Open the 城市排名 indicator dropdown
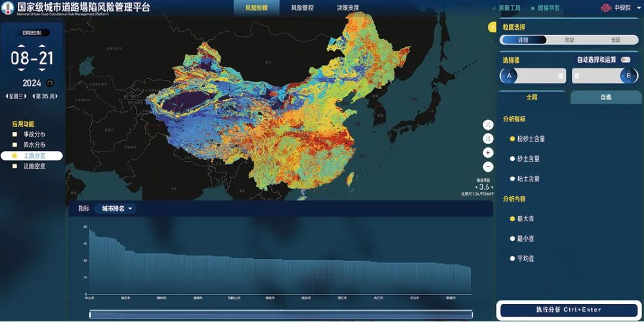This screenshot has height=322, width=644. 118,209
